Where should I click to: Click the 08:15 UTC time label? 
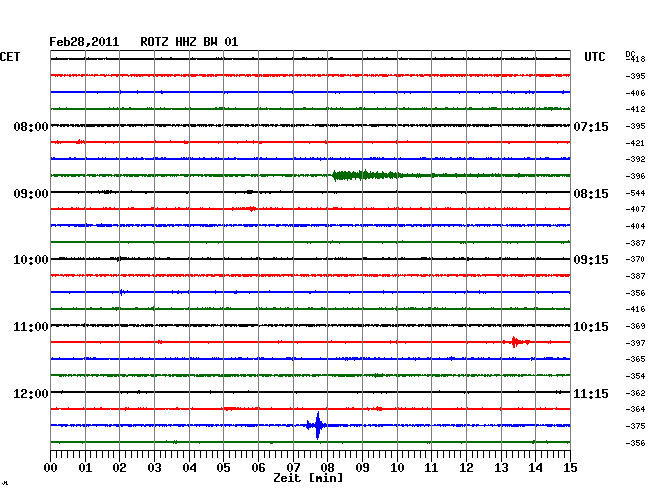click(591, 194)
